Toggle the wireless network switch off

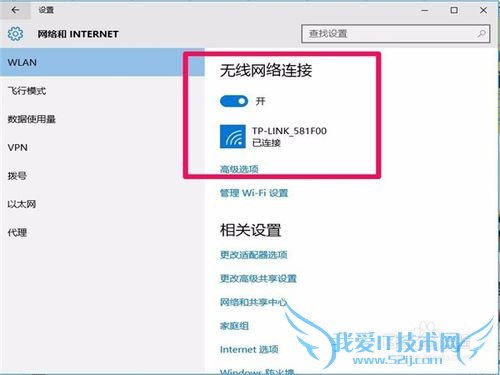pyautogui.click(x=234, y=101)
